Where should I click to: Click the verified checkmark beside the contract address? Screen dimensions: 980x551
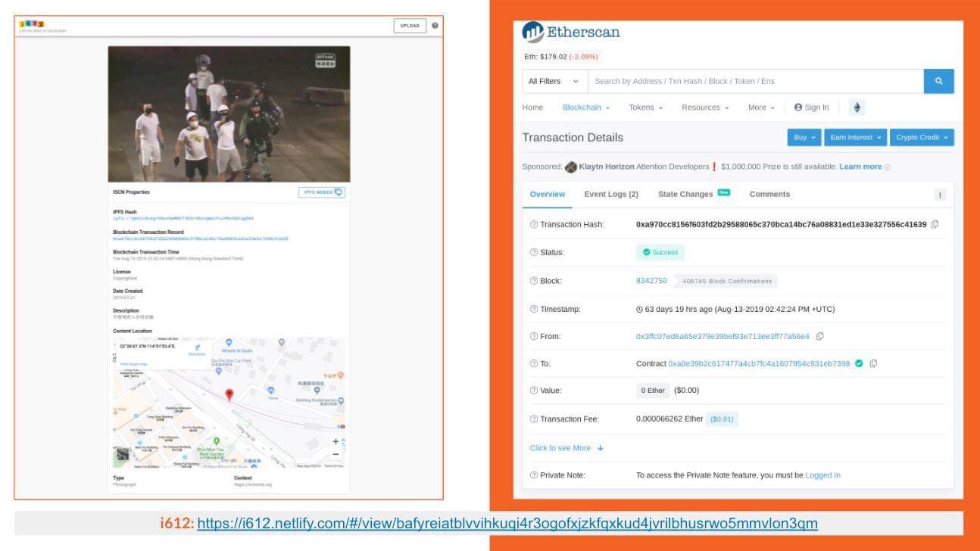859,363
